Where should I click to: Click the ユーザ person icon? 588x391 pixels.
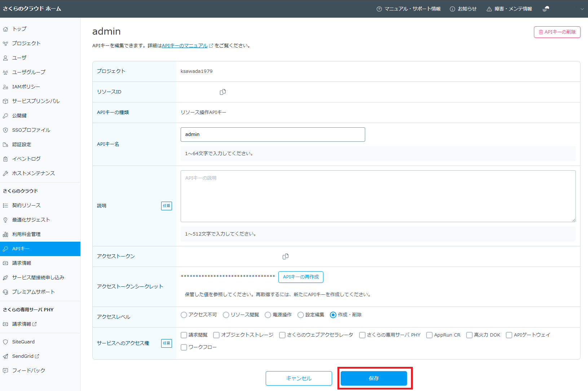5,58
